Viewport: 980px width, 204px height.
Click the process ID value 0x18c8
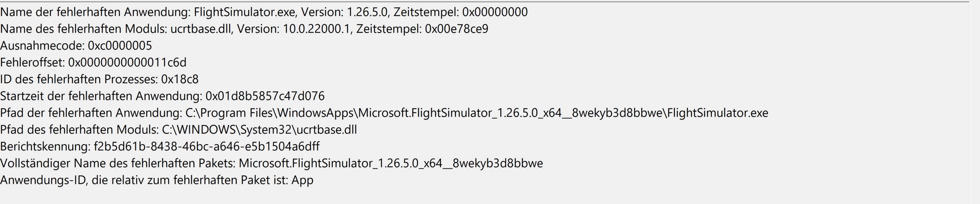pyautogui.click(x=180, y=79)
